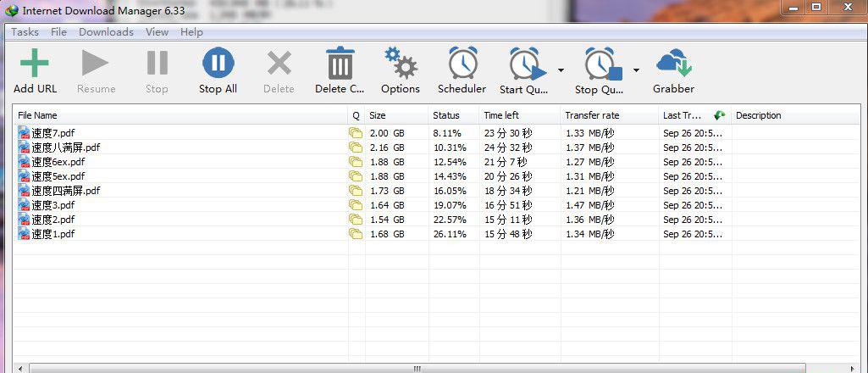Click the Add URL toolbar icon

tap(35, 63)
